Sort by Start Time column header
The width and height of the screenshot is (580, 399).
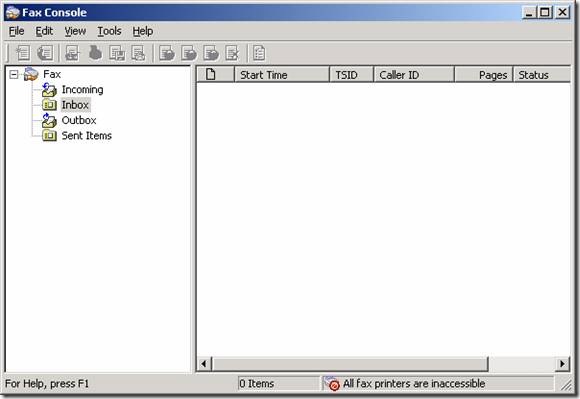[282, 75]
